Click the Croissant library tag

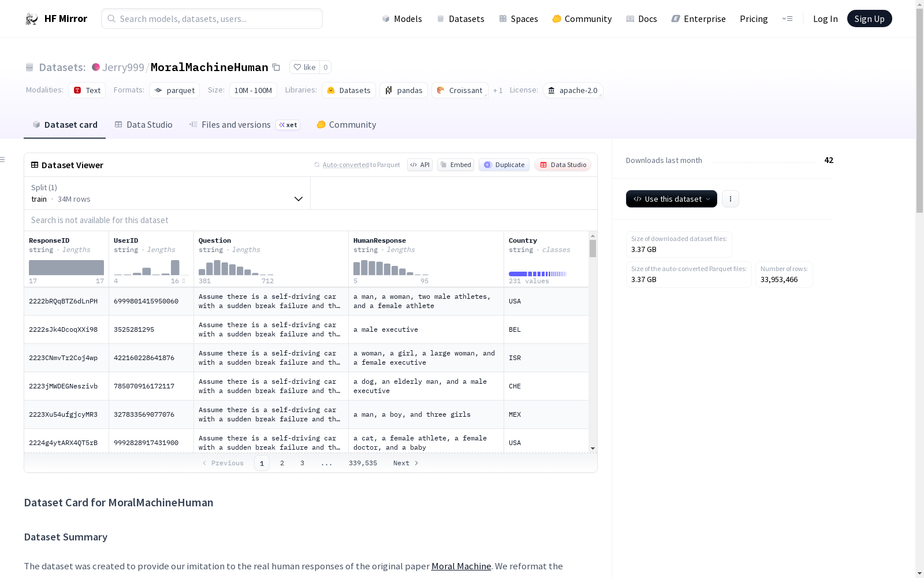click(460, 90)
